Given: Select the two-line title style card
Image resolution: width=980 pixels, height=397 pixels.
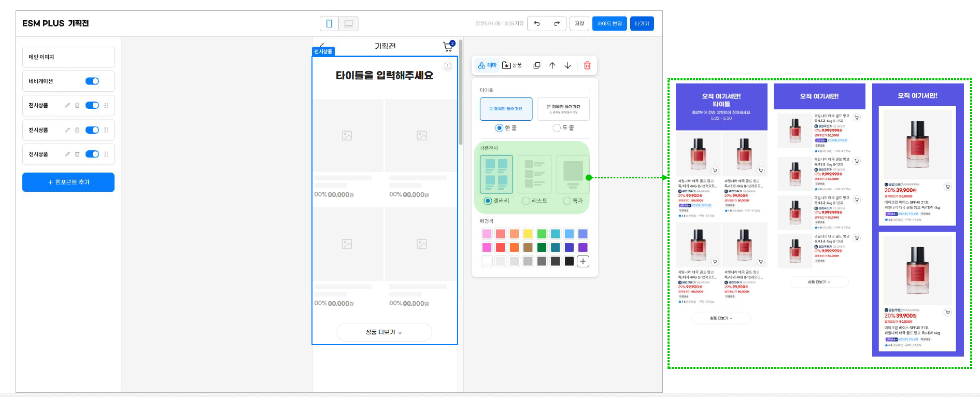Looking at the screenshot, I should tap(563, 109).
